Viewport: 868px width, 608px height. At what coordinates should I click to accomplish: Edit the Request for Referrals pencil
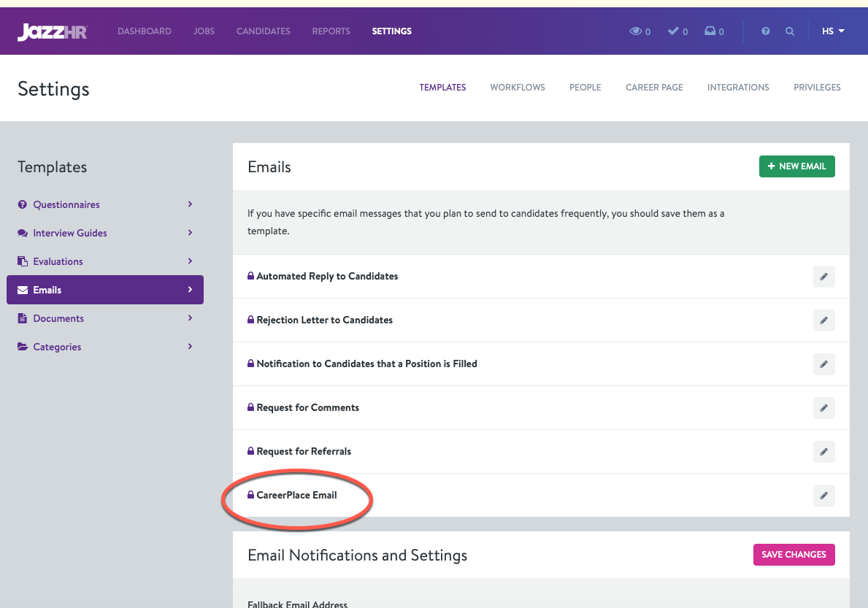tap(823, 452)
